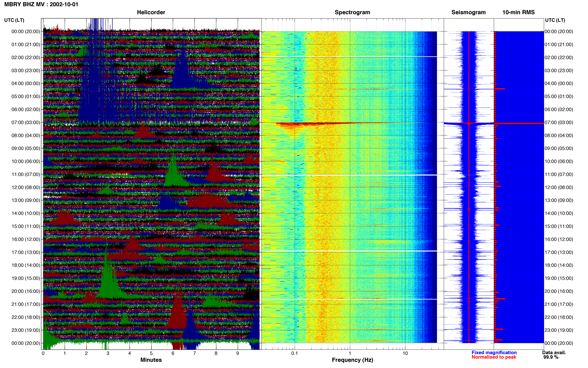
Task: Click Minutes axis tick label '5'
Action: [x=151, y=353]
